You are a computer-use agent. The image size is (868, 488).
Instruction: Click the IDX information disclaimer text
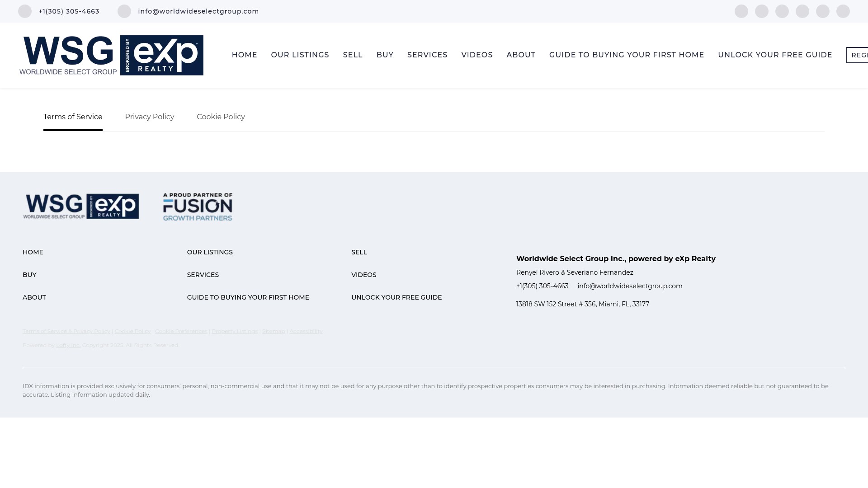tap(425, 390)
